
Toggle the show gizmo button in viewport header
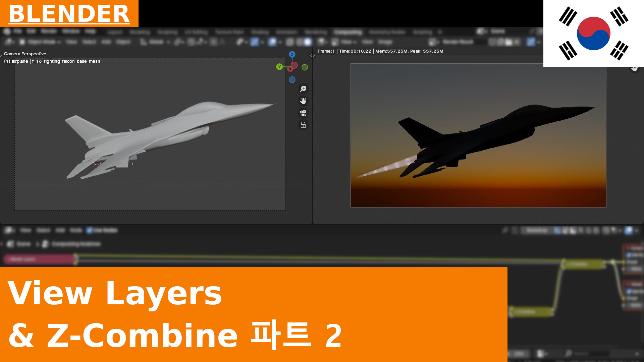click(x=255, y=42)
